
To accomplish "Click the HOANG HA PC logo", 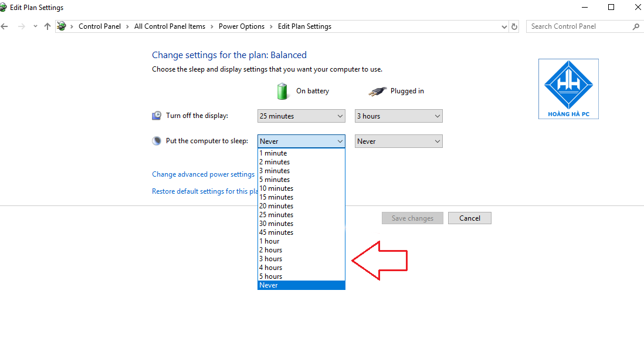I will click(x=568, y=89).
